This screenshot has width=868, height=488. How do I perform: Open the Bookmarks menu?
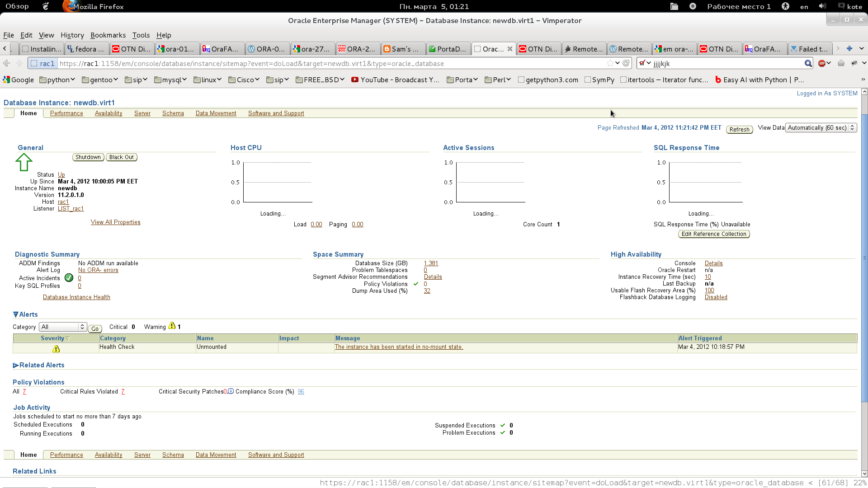[x=108, y=35]
